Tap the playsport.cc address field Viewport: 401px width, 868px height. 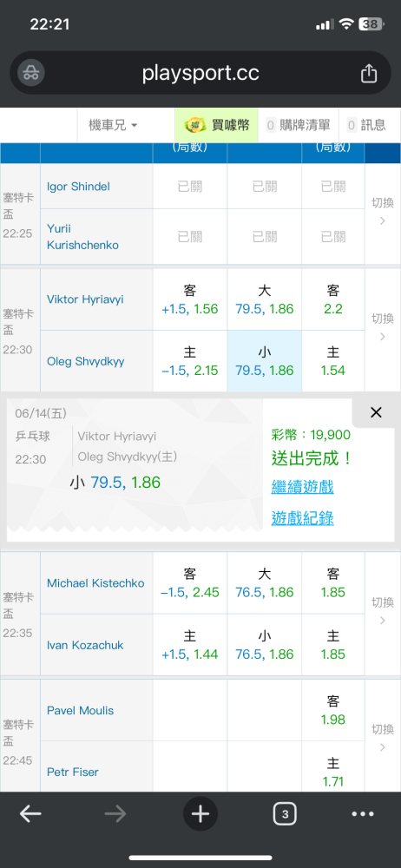200,73
